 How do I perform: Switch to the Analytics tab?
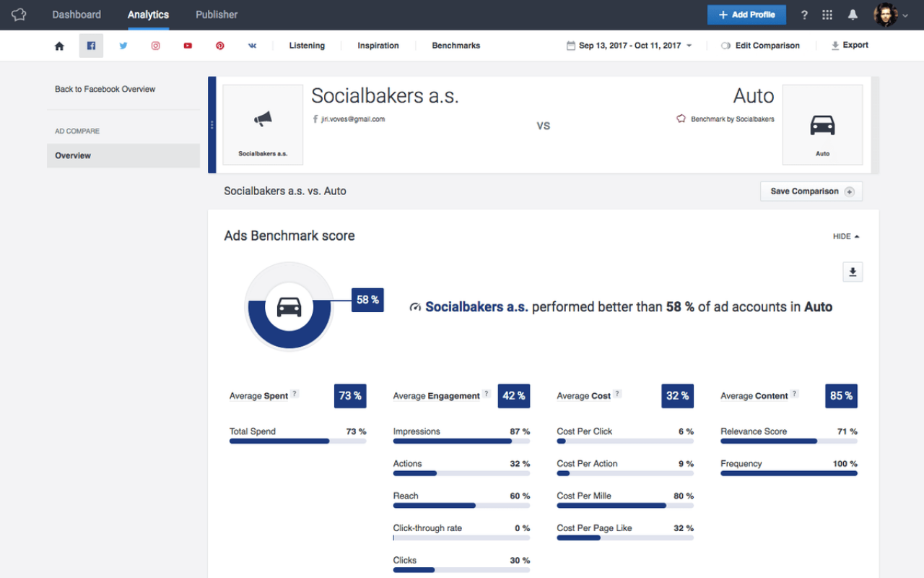148,14
